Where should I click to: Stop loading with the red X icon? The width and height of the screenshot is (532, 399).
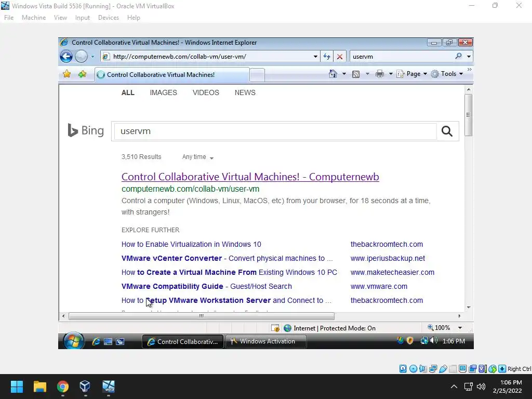pos(340,57)
